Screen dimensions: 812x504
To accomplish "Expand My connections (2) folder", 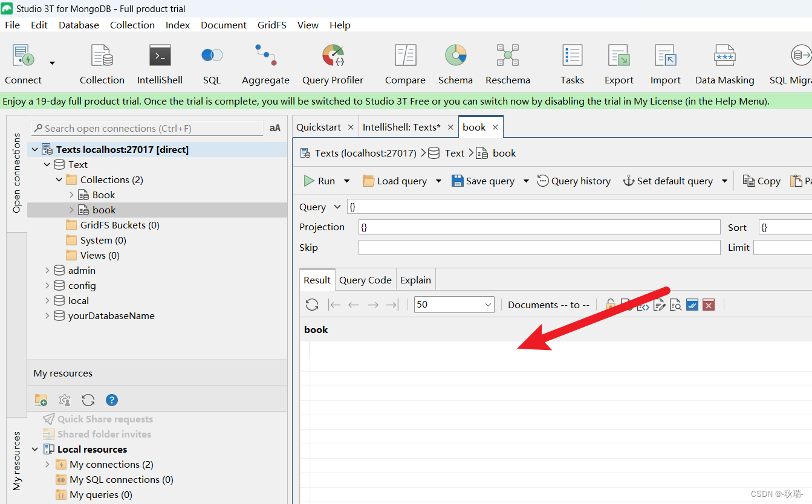I will pyautogui.click(x=47, y=464).
